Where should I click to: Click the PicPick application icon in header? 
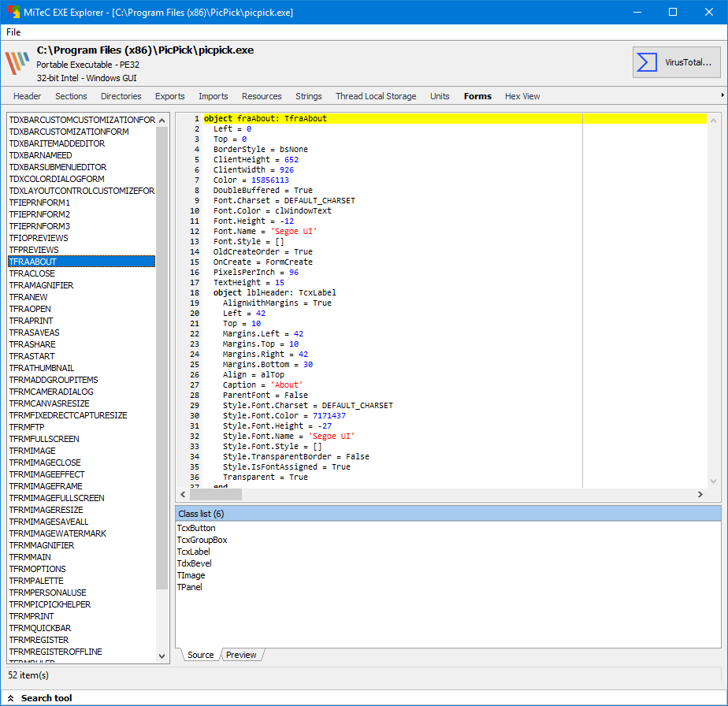17,63
